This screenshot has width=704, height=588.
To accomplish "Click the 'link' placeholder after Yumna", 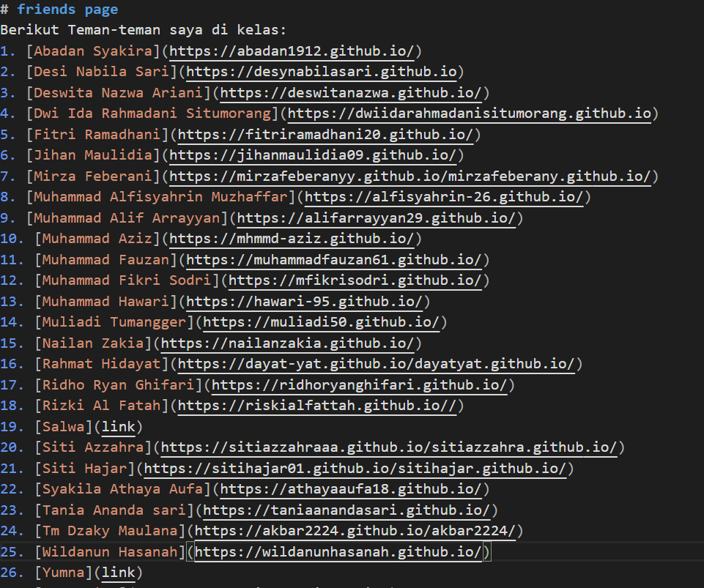I will (x=118, y=573).
